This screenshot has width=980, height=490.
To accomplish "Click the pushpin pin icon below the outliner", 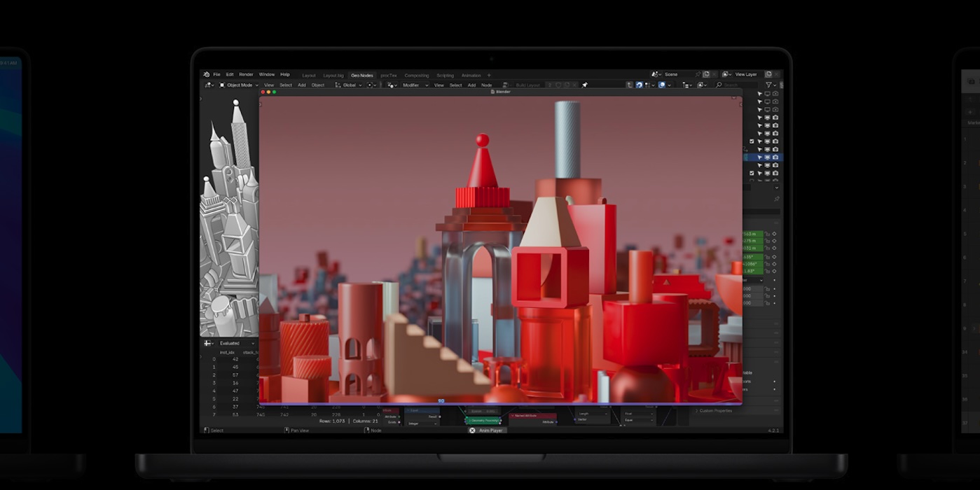I will click(778, 199).
